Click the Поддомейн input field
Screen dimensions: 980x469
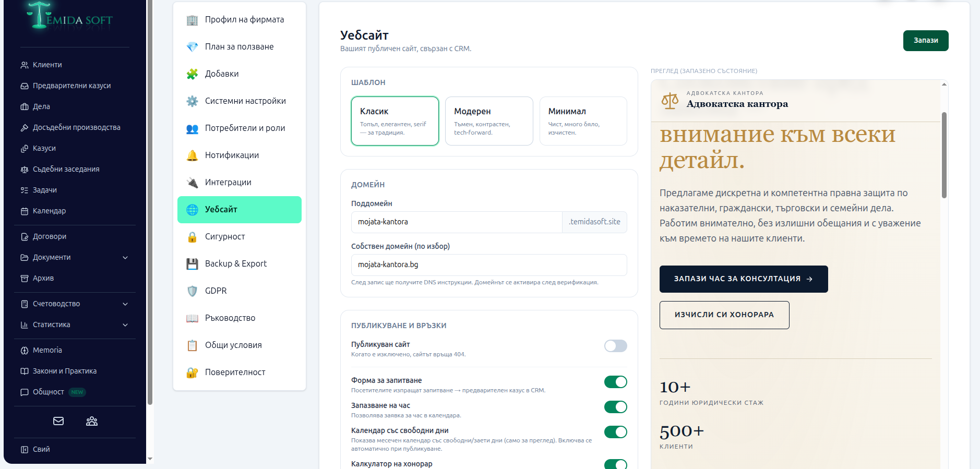[457, 222]
